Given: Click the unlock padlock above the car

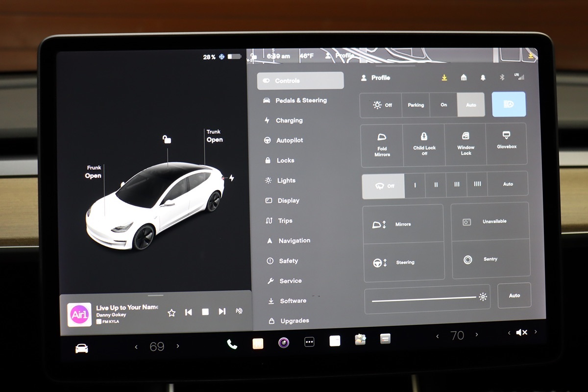Looking at the screenshot, I should click(x=167, y=140).
